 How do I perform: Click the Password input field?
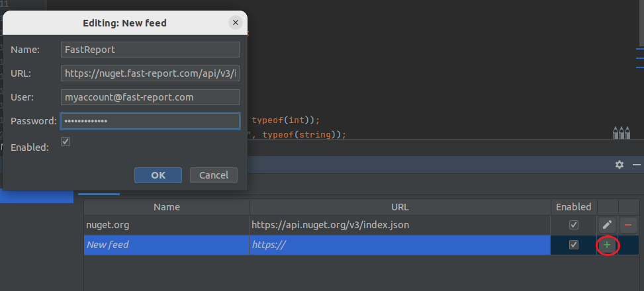pos(150,121)
